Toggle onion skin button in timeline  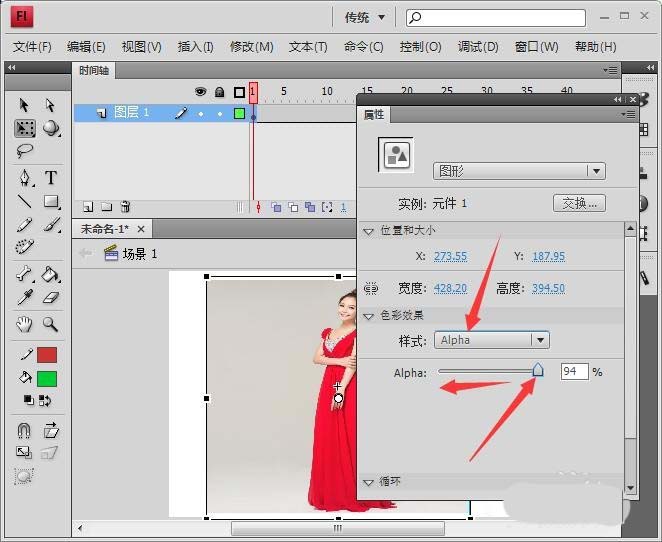point(276,207)
